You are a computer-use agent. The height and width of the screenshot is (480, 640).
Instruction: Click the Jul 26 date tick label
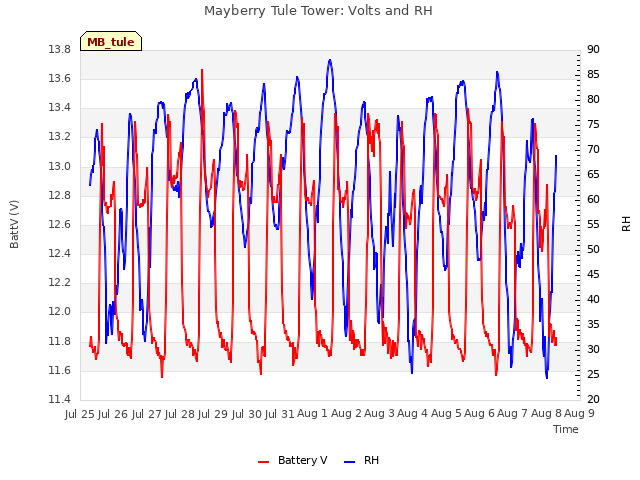(x=113, y=414)
